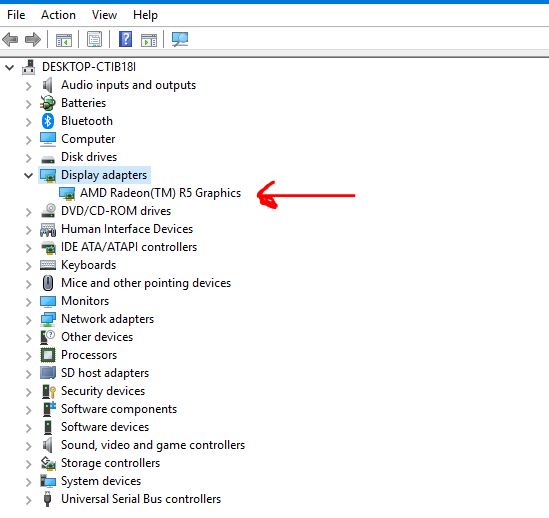
Task: Click the Mice and other pointing devices icon
Action: pyautogui.click(x=48, y=283)
